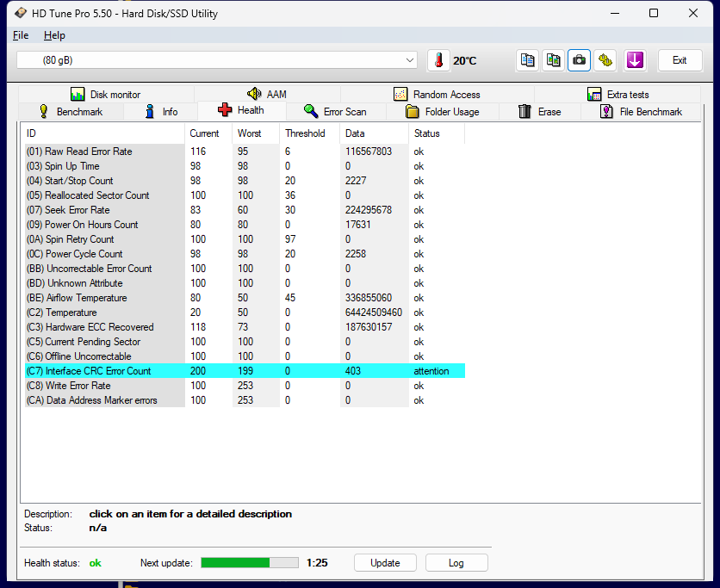Screen dimensions: 720x588
Task: Click the Next update progress bar
Action: 249,562
